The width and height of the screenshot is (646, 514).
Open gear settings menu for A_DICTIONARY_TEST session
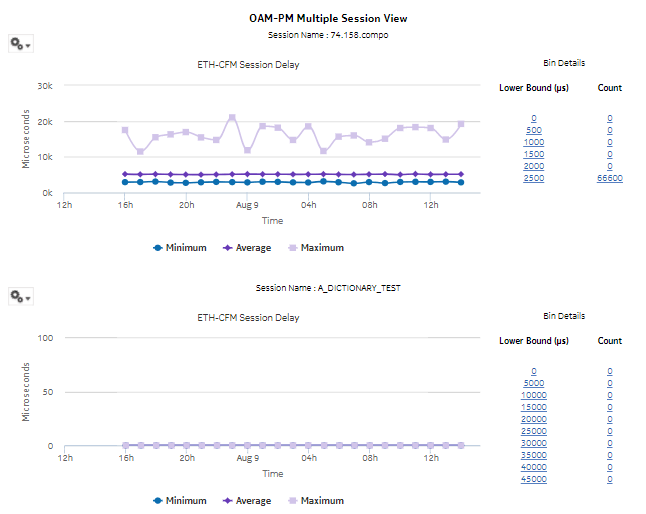(21, 297)
